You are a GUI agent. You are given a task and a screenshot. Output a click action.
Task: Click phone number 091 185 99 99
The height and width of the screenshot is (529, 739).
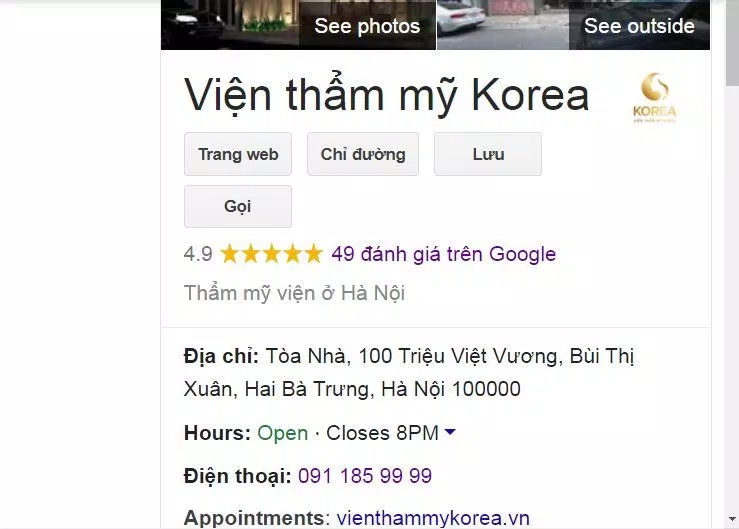365,476
